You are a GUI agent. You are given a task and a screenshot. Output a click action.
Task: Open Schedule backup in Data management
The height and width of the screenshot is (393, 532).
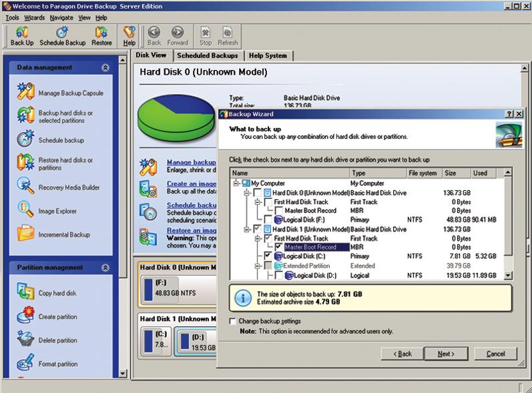click(51, 139)
